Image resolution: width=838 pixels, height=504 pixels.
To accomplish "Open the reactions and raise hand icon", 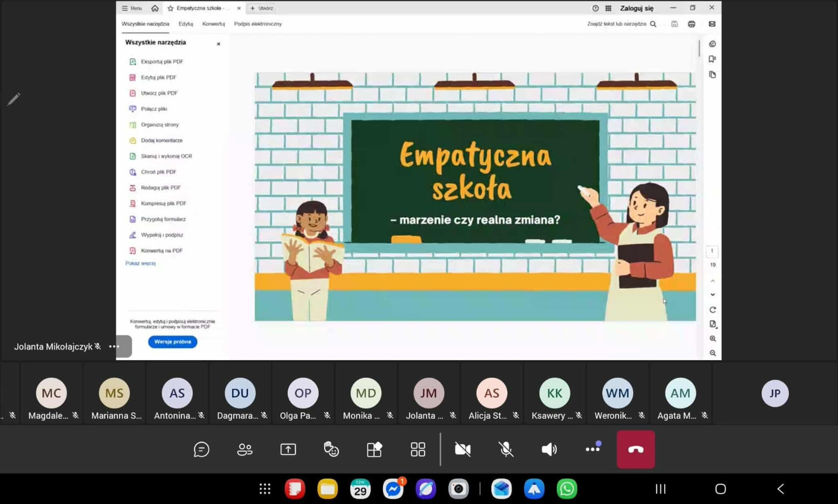I will click(331, 449).
